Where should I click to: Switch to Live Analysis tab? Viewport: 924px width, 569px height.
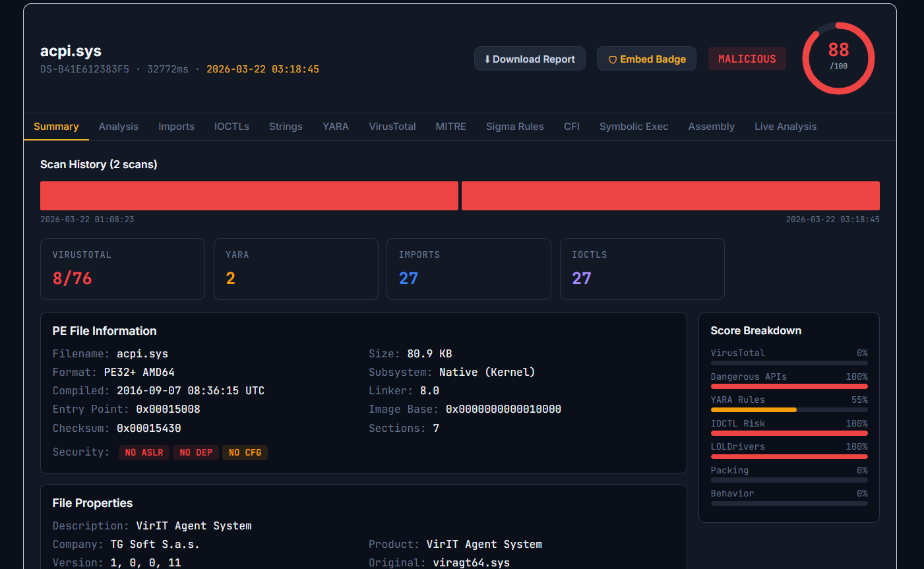pos(785,127)
